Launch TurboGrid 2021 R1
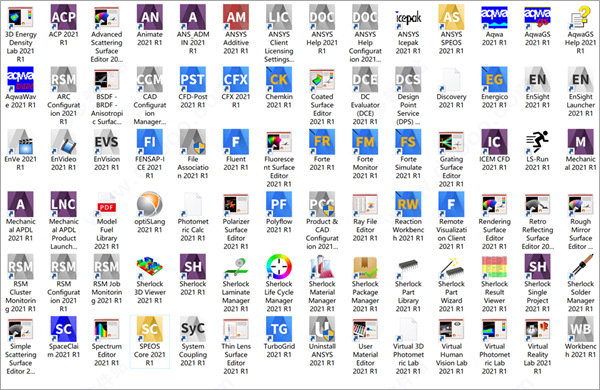The height and width of the screenshot is (390, 600). point(279,329)
